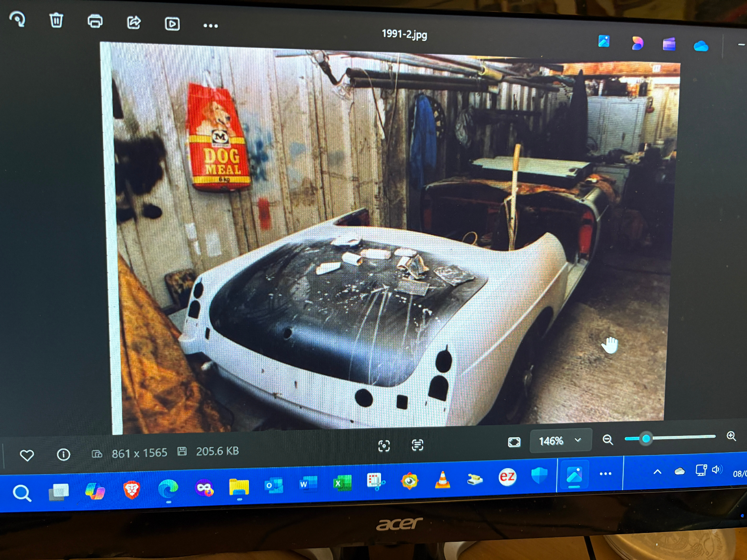Zoom out with the minus magnifier
The width and height of the screenshot is (747, 560).
(607, 440)
